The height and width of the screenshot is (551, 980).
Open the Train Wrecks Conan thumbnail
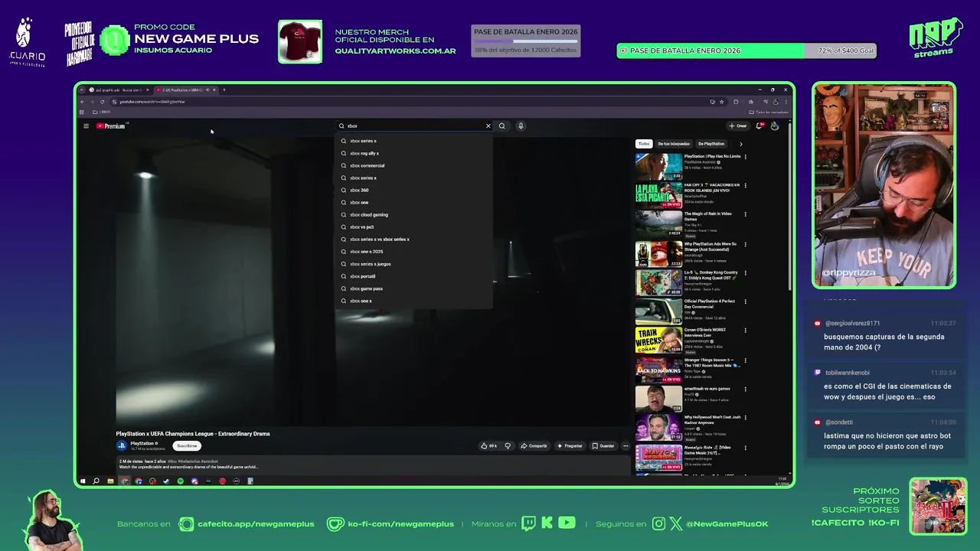coord(658,340)
